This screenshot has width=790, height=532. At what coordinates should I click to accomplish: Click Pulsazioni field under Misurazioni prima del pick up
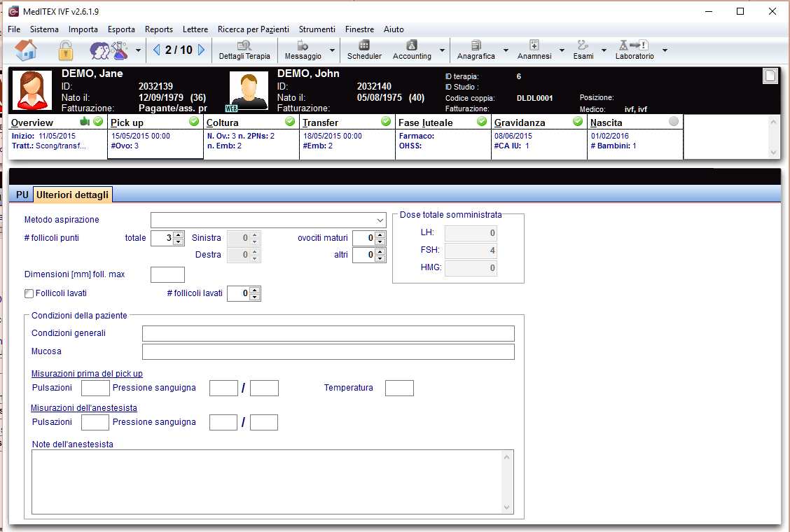pyautogui.click(x=95, y=388)
